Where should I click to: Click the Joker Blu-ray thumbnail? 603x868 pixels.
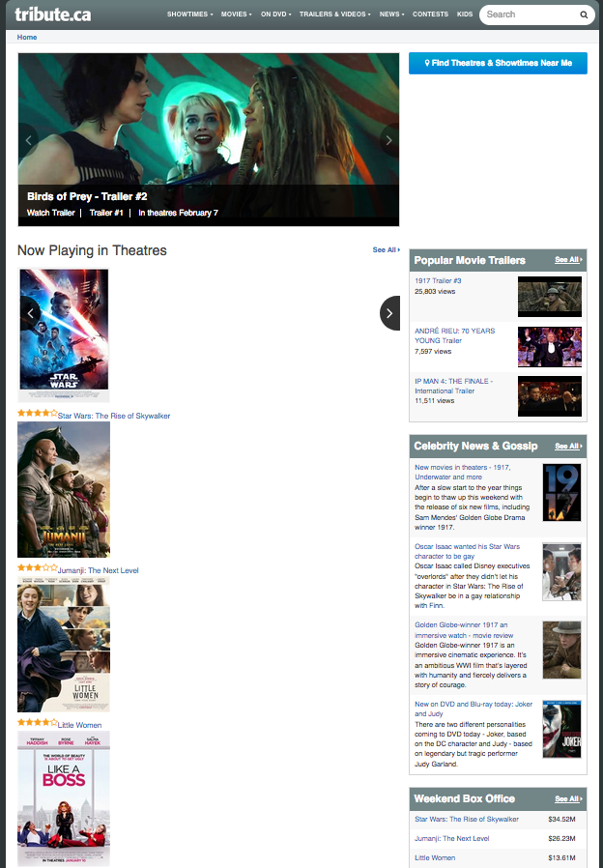pos(561,729)
